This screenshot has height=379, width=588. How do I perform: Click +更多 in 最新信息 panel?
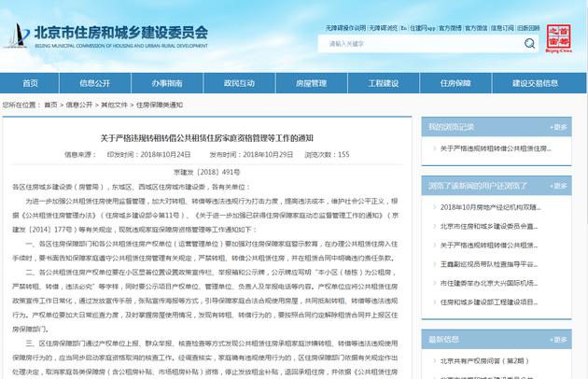point(558,340)
